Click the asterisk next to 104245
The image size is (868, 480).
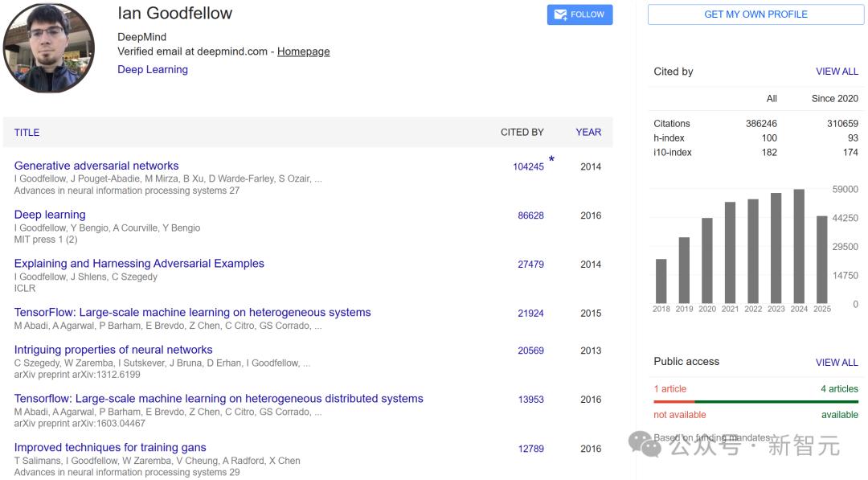coord(551,161)
